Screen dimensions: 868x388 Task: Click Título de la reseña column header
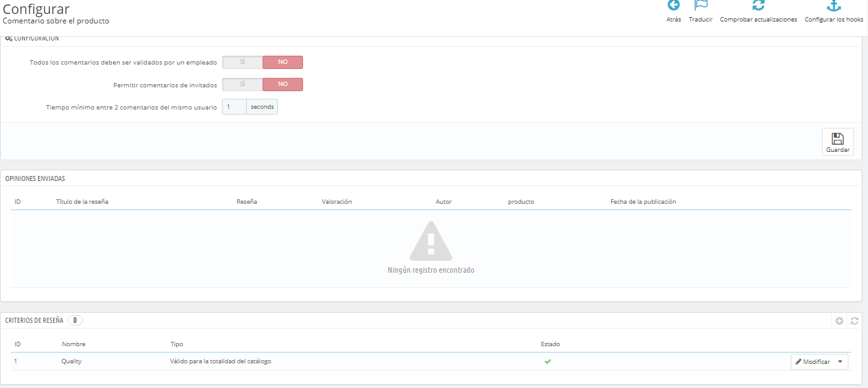[x=82, y=202]
